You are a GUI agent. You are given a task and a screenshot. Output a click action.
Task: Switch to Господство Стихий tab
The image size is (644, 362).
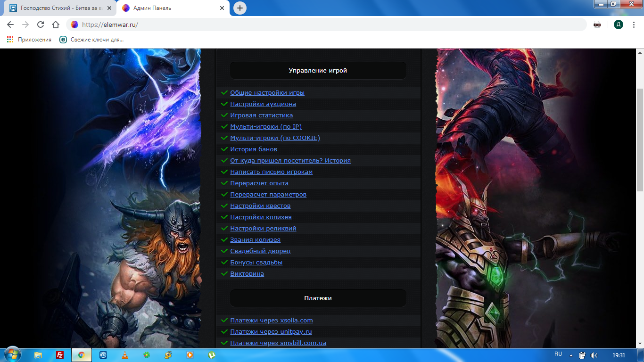point(60,8)
